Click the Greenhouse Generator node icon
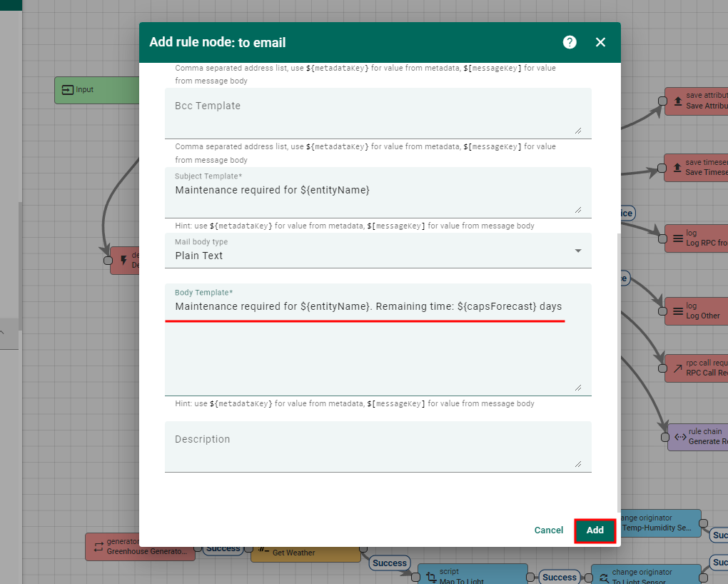This screenshot has width=728, height=584. 98,547
